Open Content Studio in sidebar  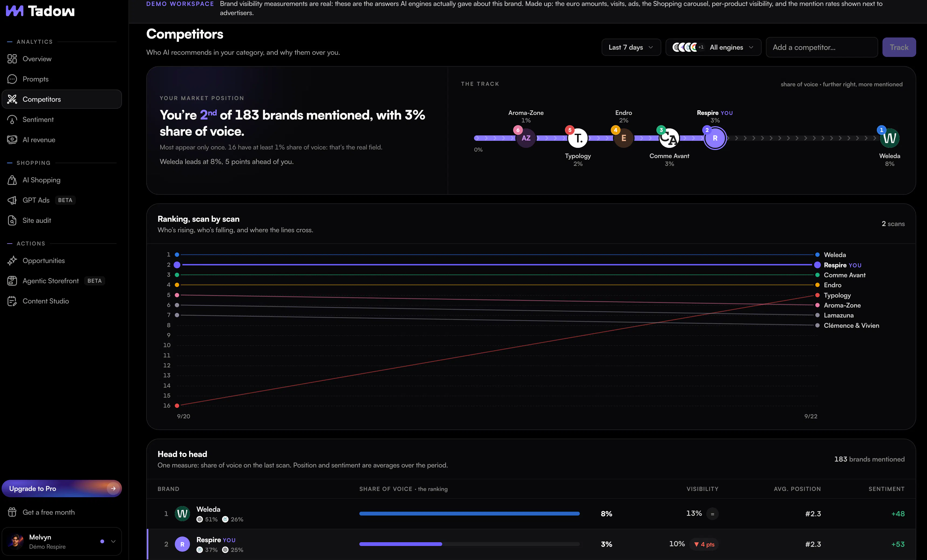tap(62, 301)
